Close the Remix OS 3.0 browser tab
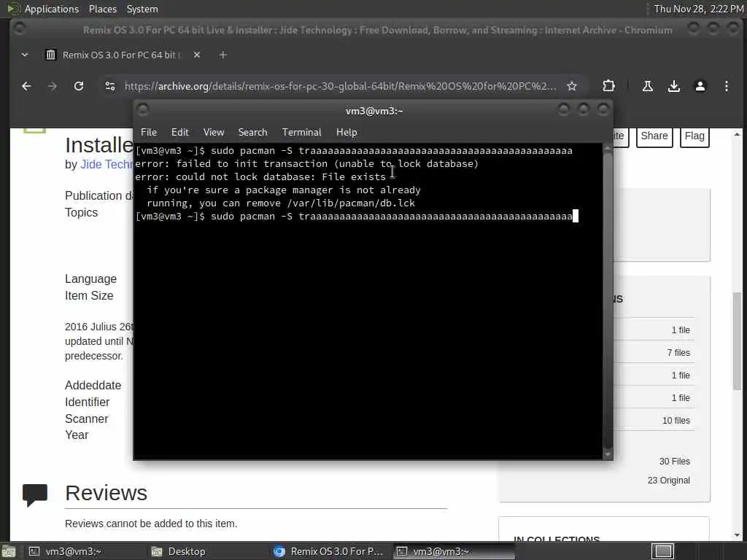Viewport: 747px width, 560px height. tap(197, 55)
